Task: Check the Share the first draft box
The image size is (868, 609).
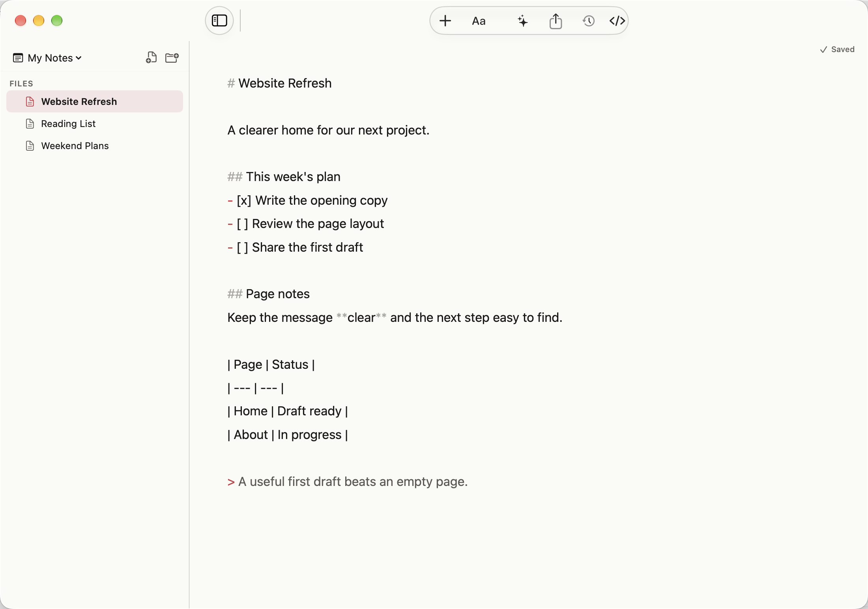Action: pyautogui.click(x=242, y=248)
